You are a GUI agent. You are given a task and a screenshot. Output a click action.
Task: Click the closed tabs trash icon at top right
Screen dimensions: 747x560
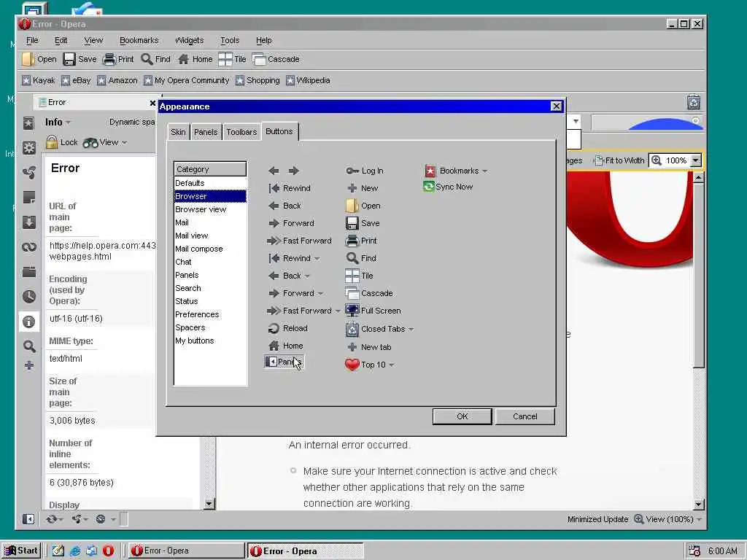(x=694, y=102)
